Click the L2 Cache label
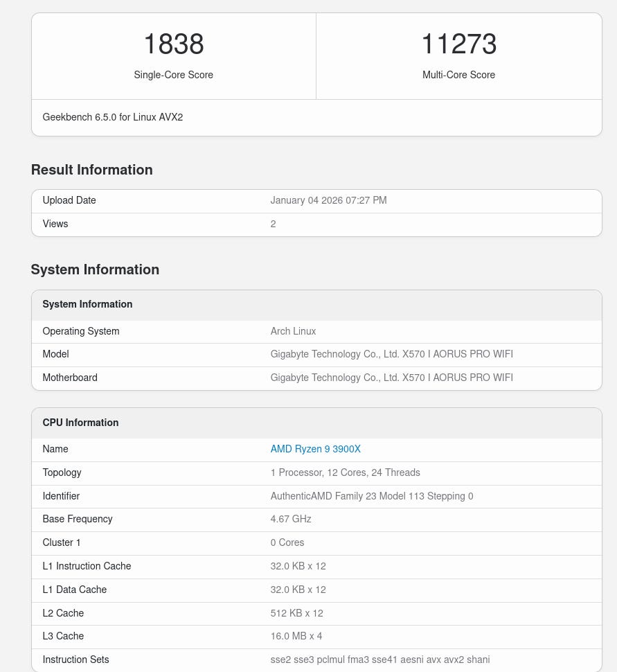 tap(63, 613)
